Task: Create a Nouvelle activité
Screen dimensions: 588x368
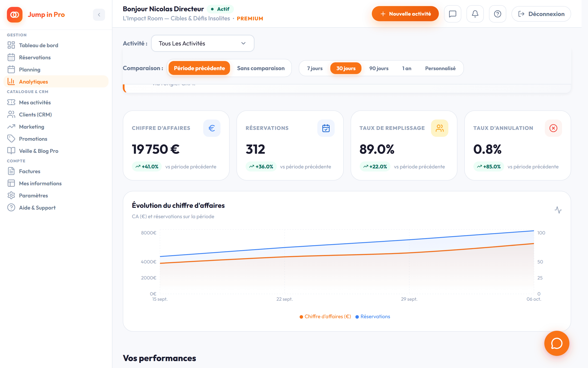Action: 405,14
